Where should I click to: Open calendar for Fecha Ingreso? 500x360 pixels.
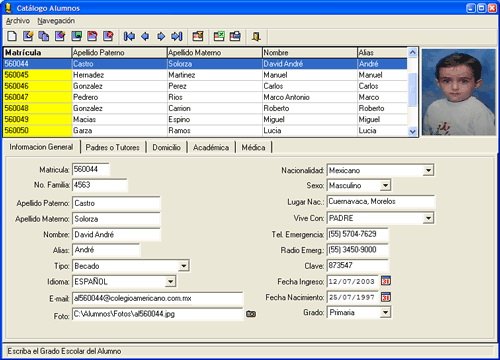[386, 281]
